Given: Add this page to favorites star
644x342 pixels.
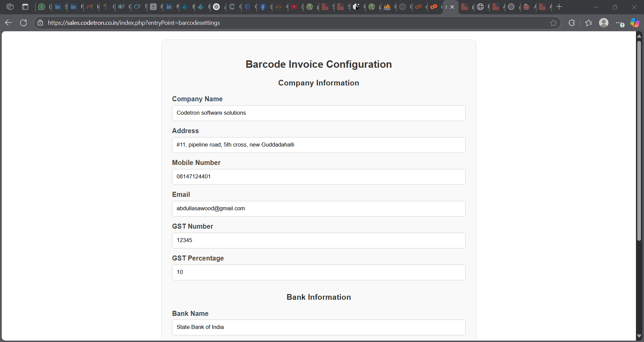Looking at the screenshot, I should (x=553, y=23).
